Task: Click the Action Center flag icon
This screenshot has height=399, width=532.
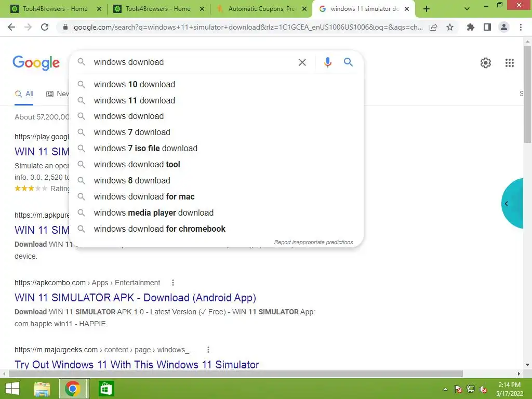Action: (x=458, y=389)
